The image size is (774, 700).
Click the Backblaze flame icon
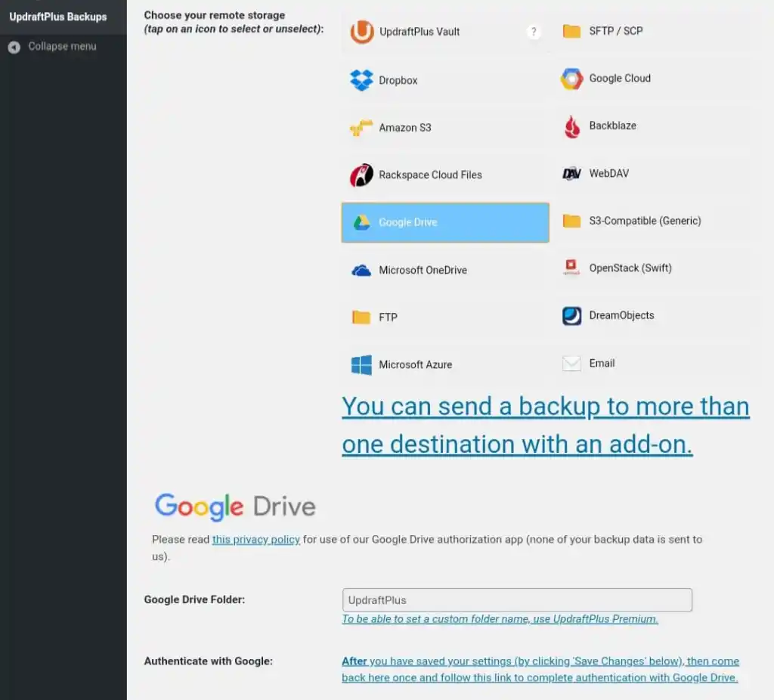pyautogui.click(x=572, y=126)
